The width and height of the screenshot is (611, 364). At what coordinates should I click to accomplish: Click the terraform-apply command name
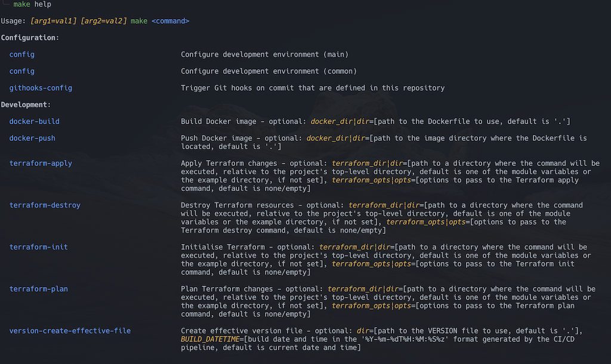41,163
